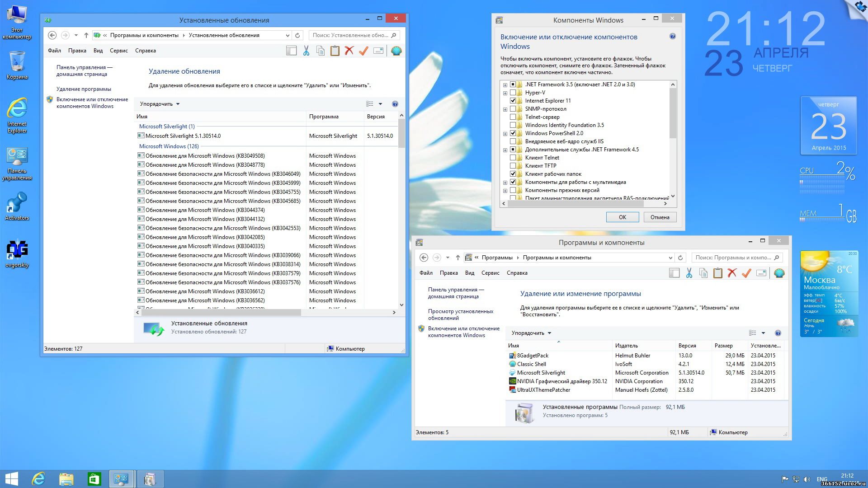Viewport: 868px width, 488px height.
Task: Expand the Windows PowerShell 2.0 node
Action: tap(505, 133)
